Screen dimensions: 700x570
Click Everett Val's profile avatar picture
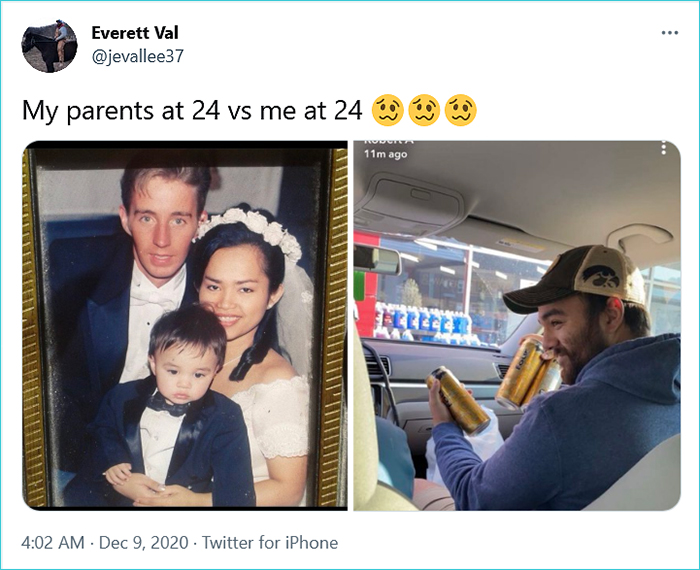(x=49, y=45)
